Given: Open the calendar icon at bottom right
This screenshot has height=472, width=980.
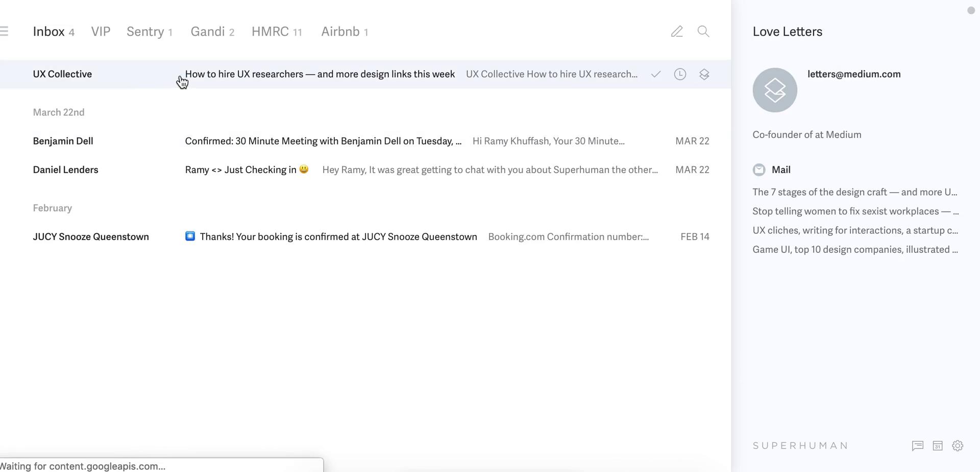Looking at the screenshot, I should 938,445.
